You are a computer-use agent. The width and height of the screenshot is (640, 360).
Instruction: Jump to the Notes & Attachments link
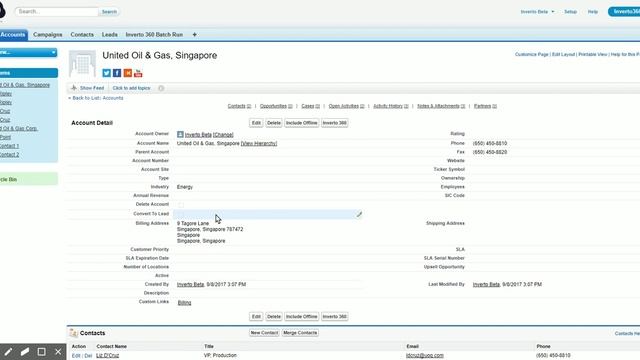pyautogui.click(x=441, y=106)
